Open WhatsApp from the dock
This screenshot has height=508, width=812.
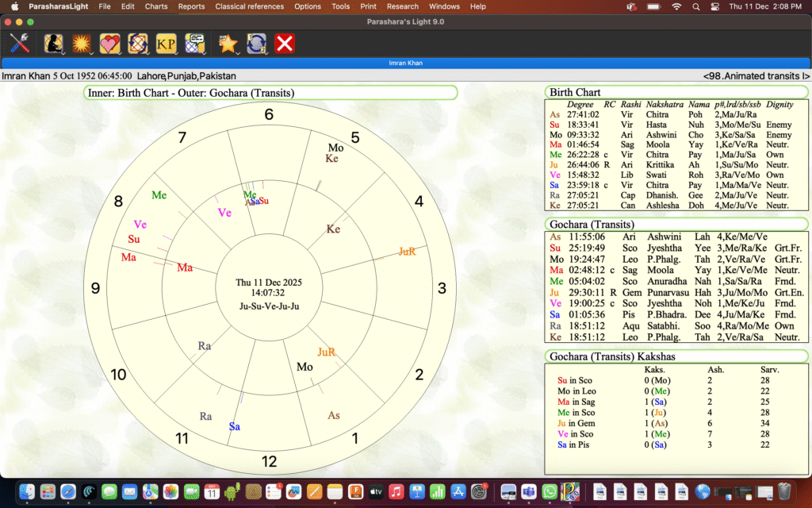click(550, 491)
